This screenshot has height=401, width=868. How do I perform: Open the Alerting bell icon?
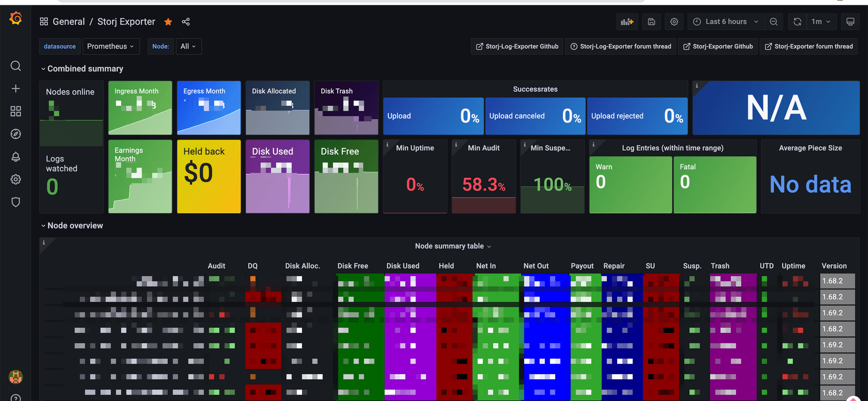[16, 157]
